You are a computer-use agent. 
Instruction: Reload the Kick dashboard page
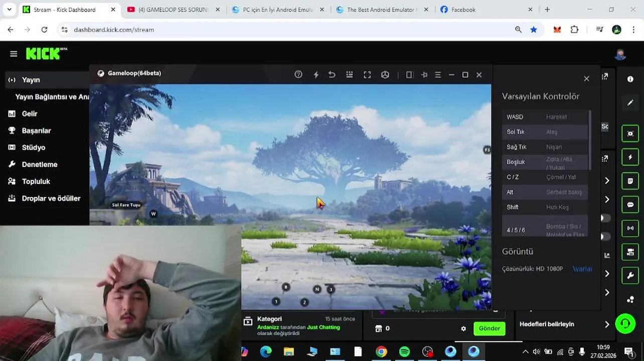point(44,30)
